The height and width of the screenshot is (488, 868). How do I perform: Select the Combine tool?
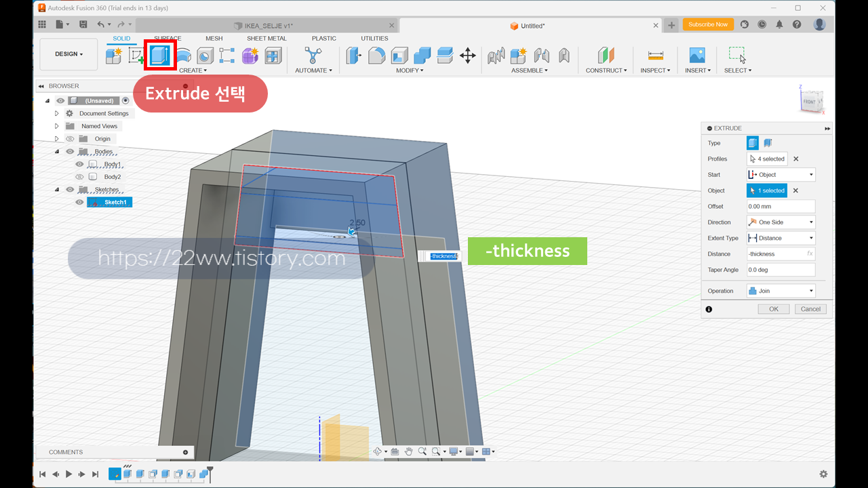pyautogui.click(x=422, y=56)
